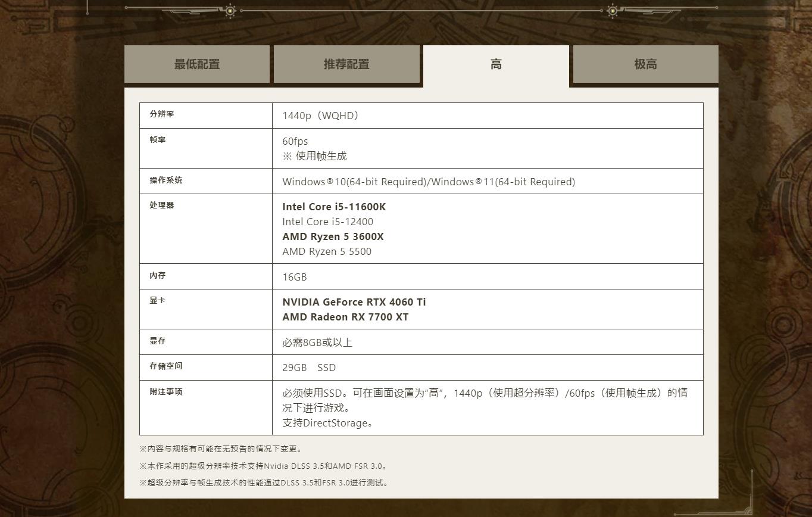Click the AMD Radeon RX 7700 XT entry
The image size is (812, 517).
click(x=345, y=317)
